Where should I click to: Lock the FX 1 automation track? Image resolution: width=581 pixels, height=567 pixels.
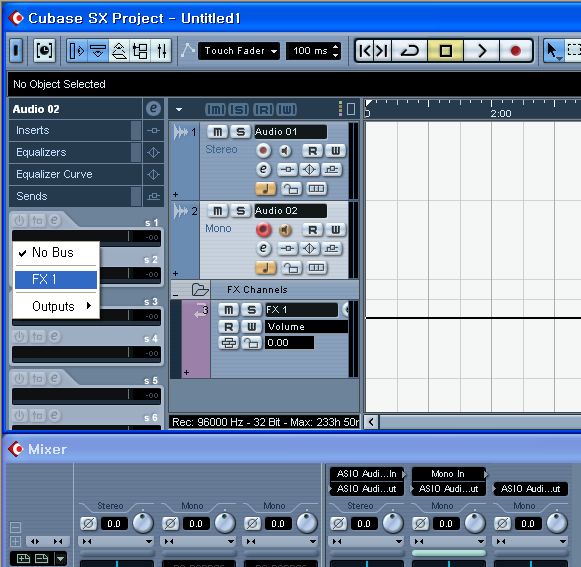pos(252,343)
